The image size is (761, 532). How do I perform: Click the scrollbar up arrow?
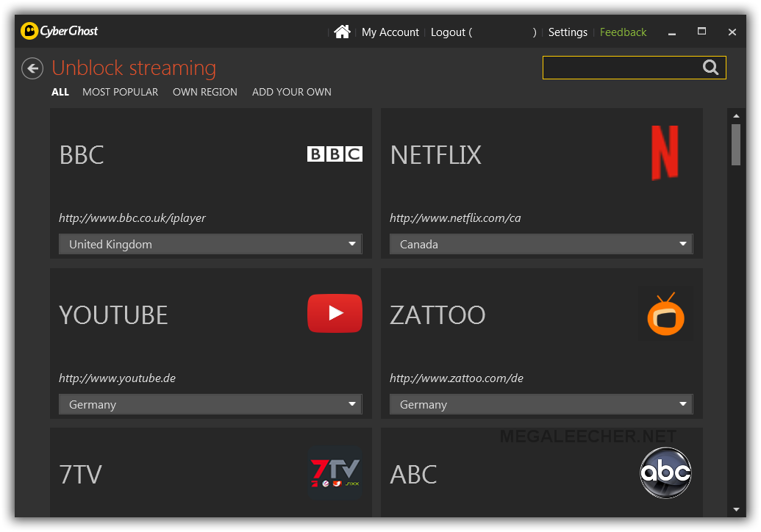(736, 116)
